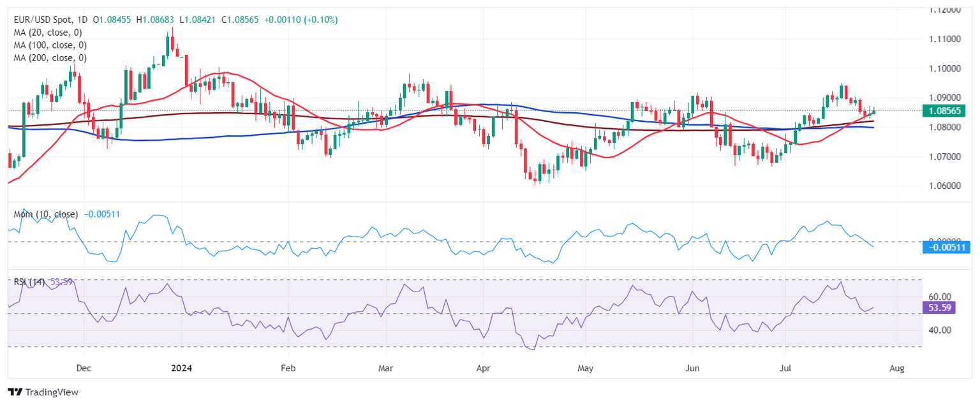This screenshot has height=405, width=980.
Task: Click the Aug label on time axis
Action: (897, 369)
